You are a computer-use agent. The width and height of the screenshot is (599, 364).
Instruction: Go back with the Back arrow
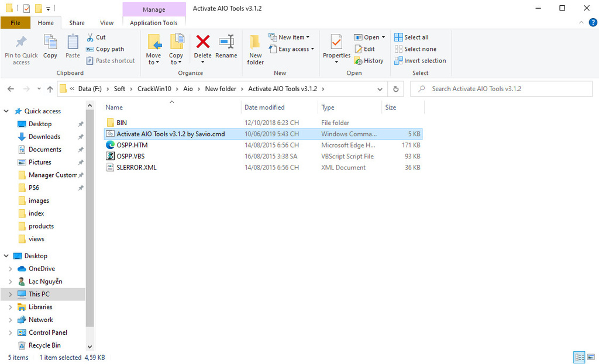point(11,89)
